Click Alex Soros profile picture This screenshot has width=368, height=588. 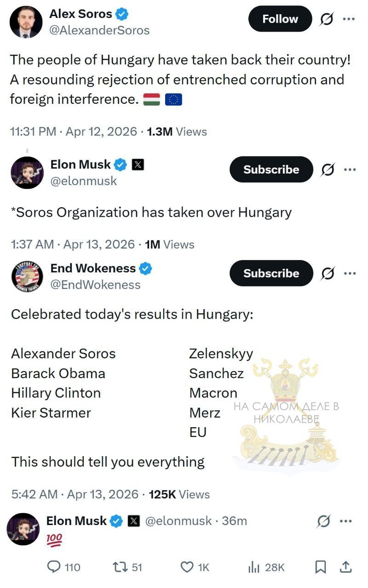click(x=25, y=22)
